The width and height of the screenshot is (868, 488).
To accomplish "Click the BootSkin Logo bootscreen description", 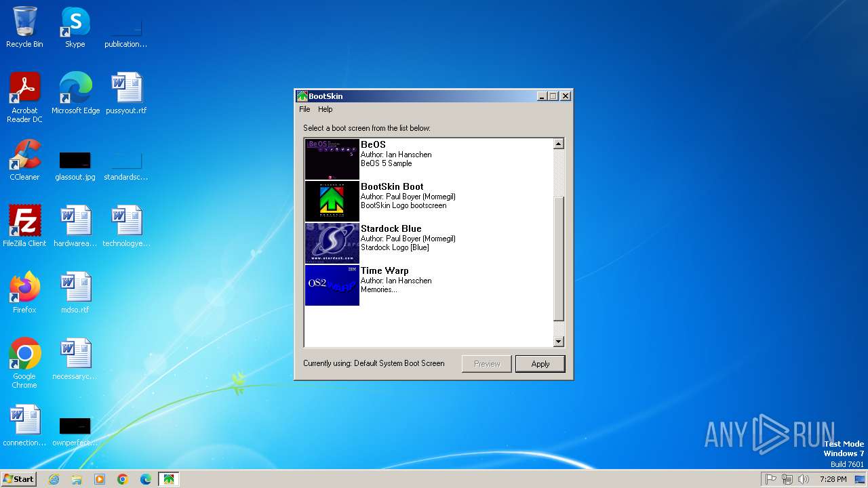I will (403, 205).
